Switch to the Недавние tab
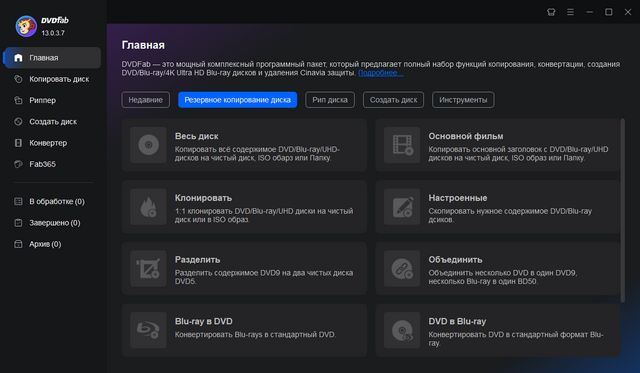The image size is (640, 373). pyautogui.click(x=145, y=100)
